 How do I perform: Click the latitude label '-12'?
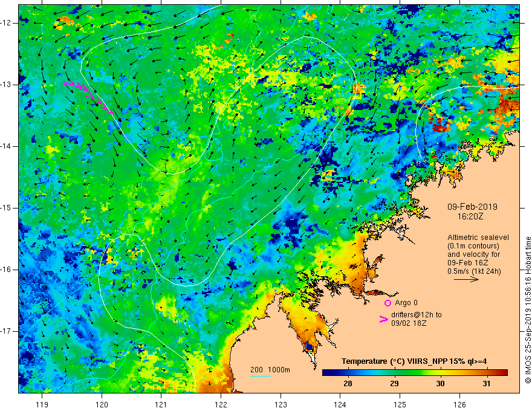coord(7,23)
